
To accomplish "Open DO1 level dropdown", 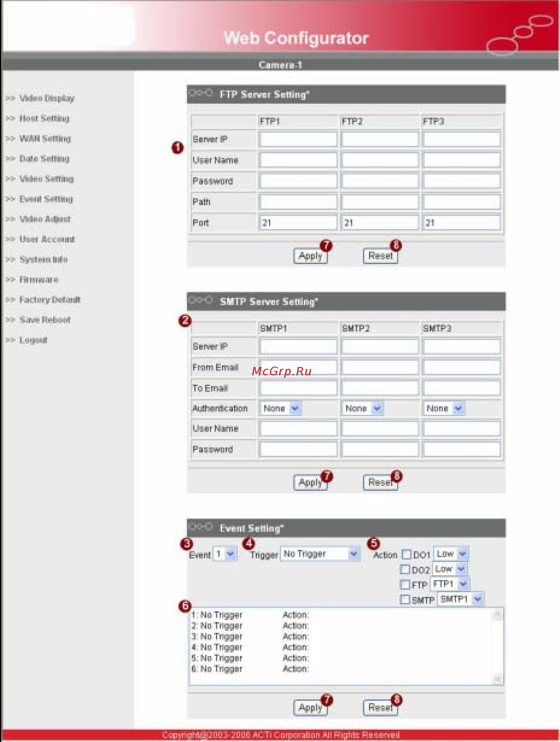I will [451, 554].
